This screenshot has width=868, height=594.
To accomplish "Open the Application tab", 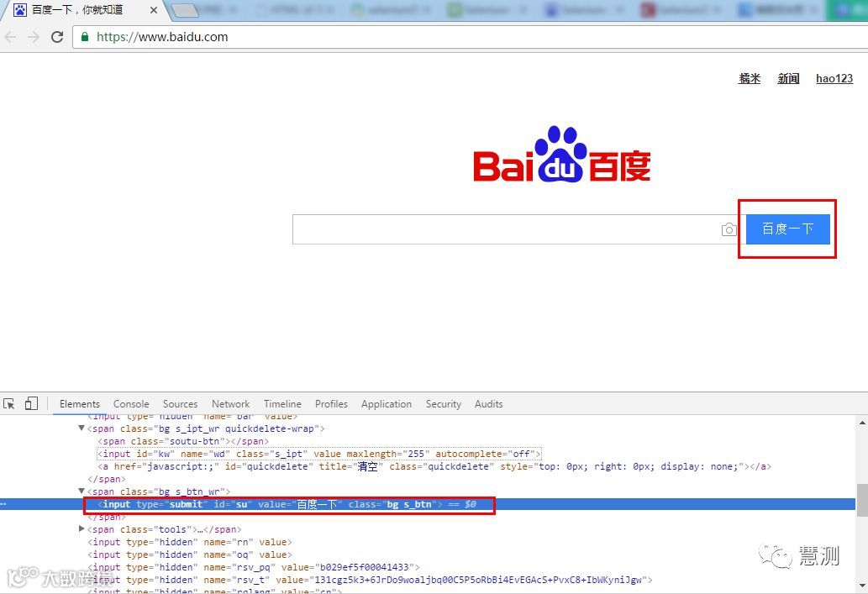I will click(387, 404).
